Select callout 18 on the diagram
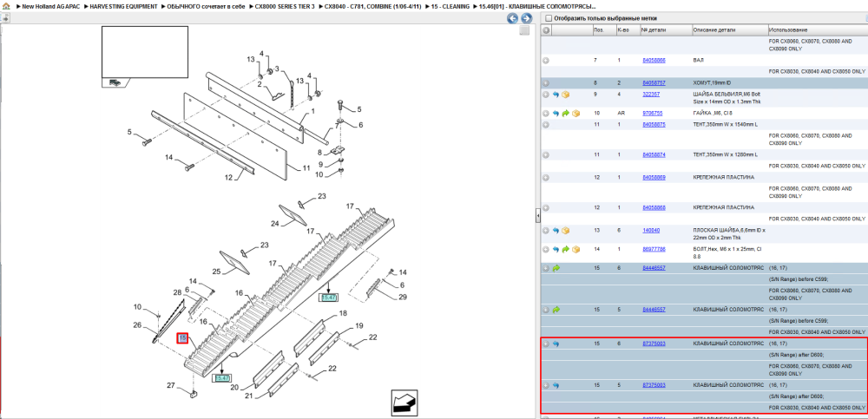The image size is (868, 419). (343, 313)
